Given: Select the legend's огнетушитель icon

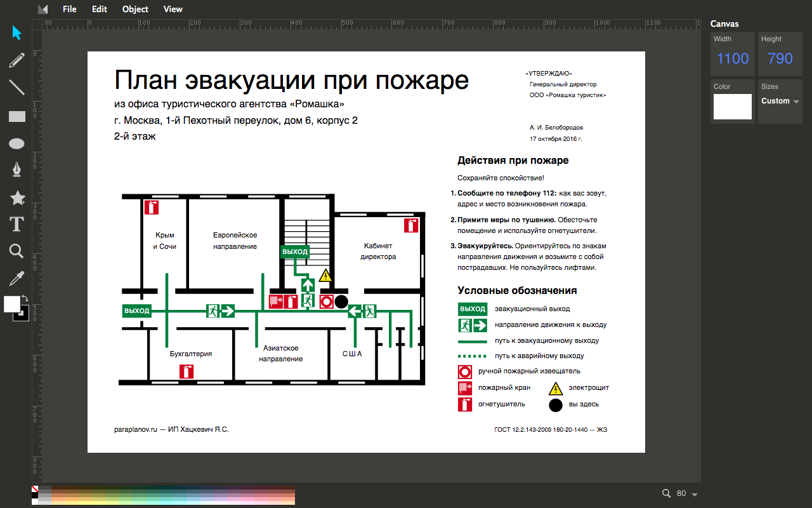Looking at the screenshot, I should coord(465,404).
